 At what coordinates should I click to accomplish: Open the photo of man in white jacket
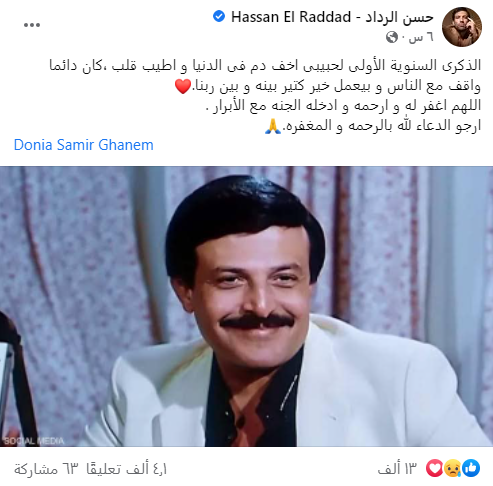click(246, 306)
